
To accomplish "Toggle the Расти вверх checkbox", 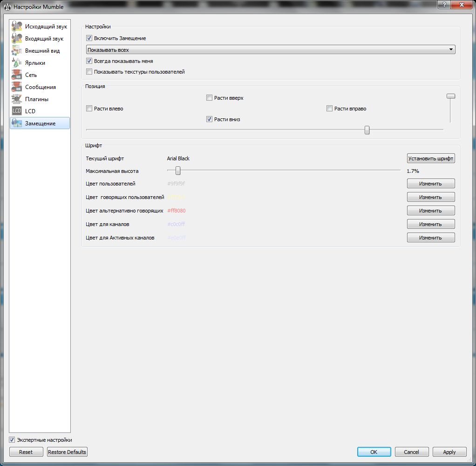I will (x=210, y=98).
